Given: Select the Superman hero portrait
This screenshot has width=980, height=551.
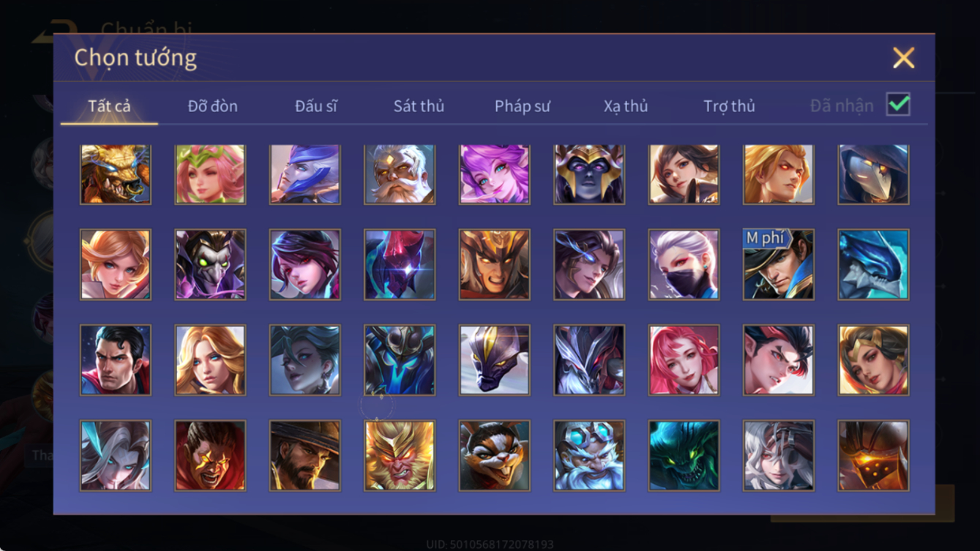Looking at the screenshot, I should point(116,361).
